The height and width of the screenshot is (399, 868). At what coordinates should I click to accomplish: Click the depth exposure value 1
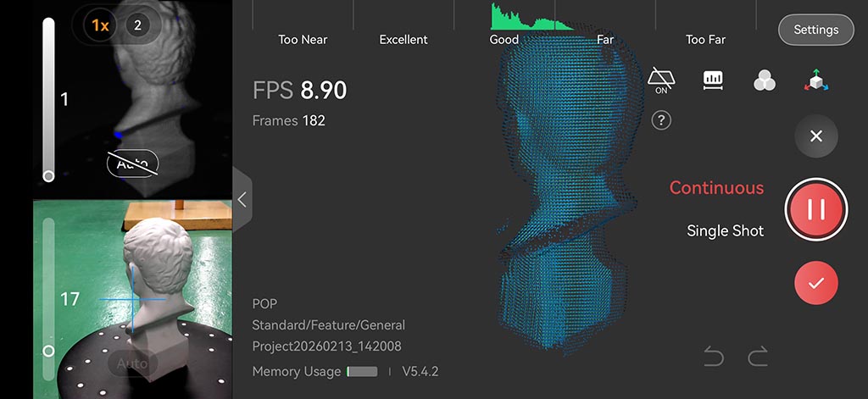coord(64,100)
